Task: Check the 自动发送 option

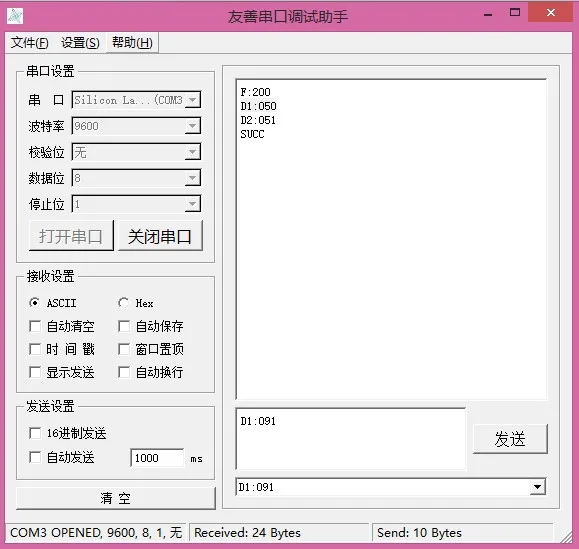Action: pos(35,457)
